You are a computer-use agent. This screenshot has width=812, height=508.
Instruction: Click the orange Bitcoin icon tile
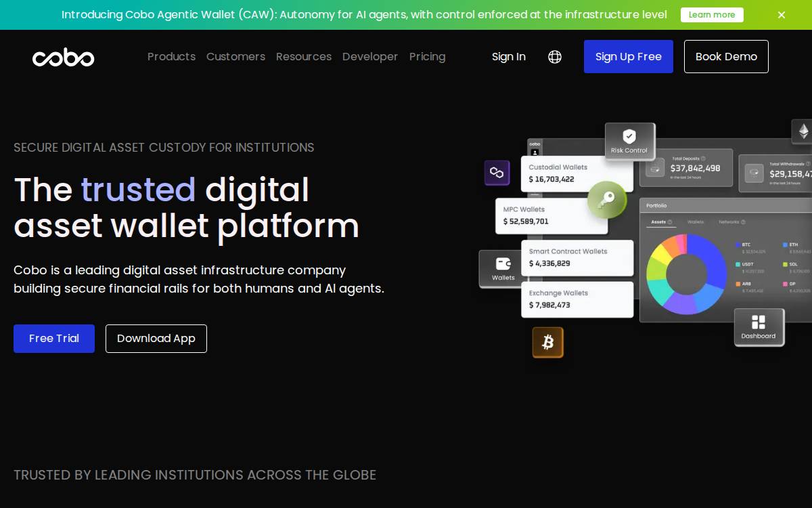(x=548, y=342)
